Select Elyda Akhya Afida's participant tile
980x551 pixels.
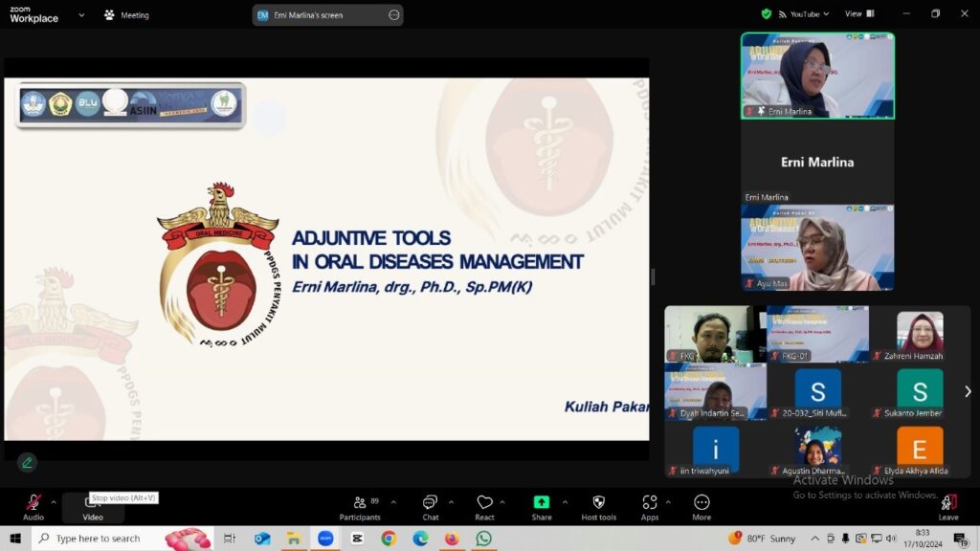920,450
